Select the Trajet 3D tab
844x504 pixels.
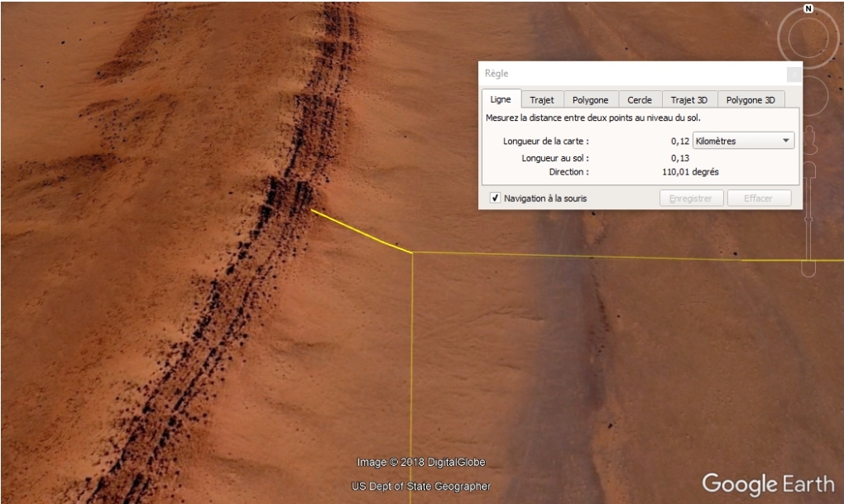tap(689, 100)
